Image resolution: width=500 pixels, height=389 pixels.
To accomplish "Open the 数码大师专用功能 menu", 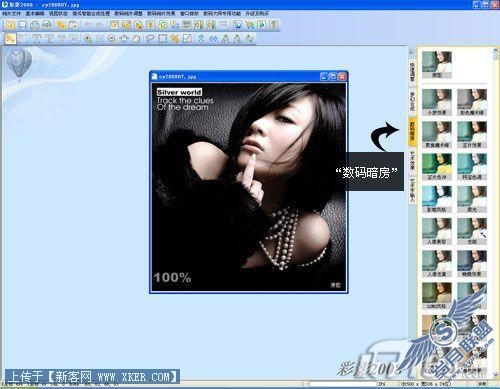I will (222, 13).
